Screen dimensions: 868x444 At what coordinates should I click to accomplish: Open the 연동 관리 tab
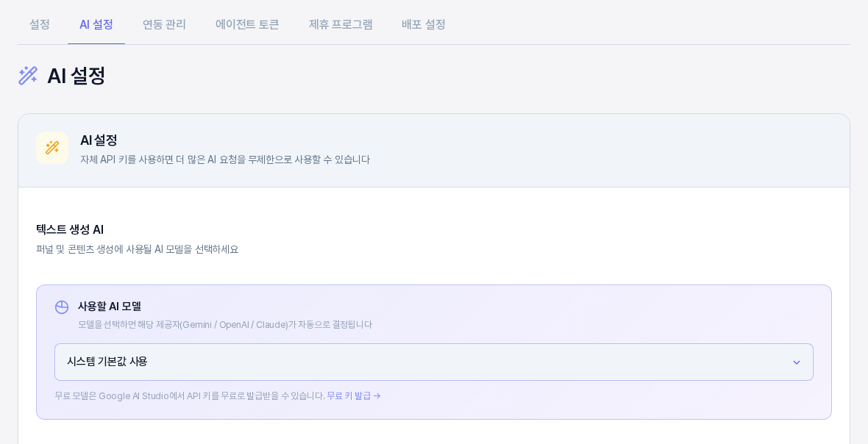click(x=165, y=24)
